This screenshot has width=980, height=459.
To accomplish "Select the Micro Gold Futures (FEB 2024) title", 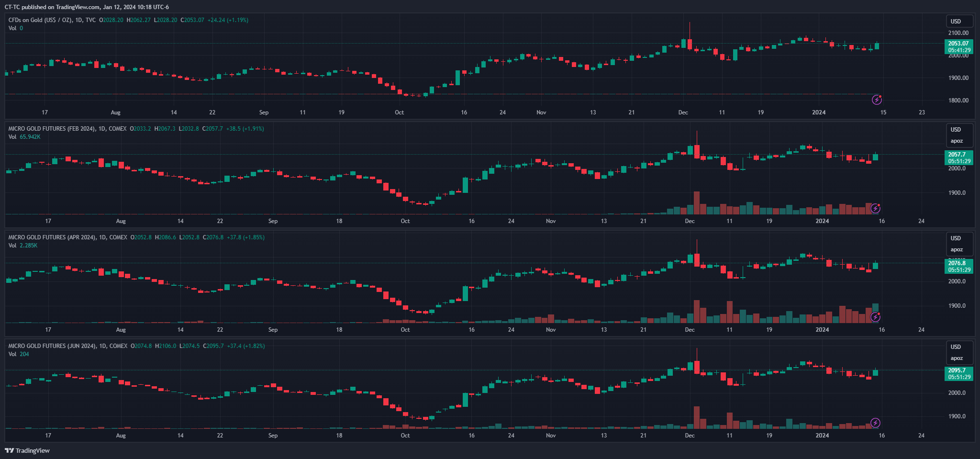I will coord(67,129).
